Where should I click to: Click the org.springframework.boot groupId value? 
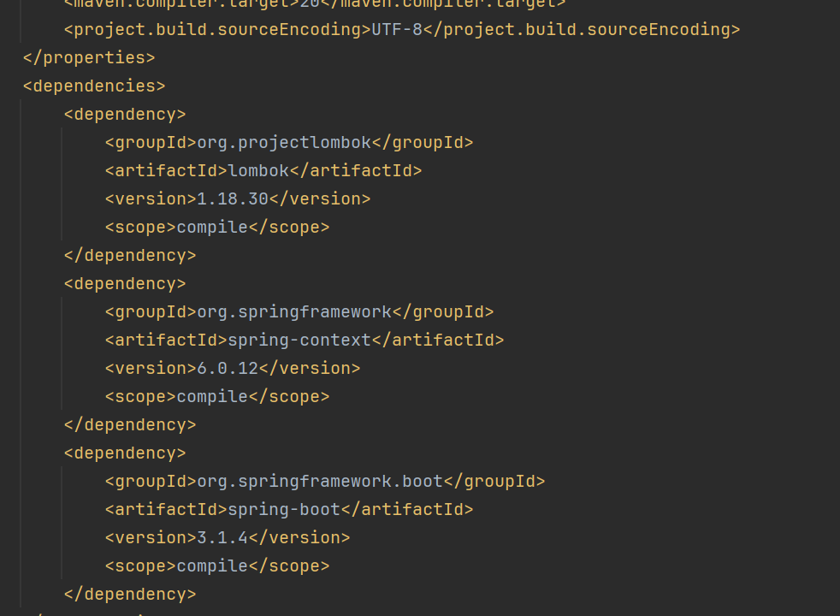pyautogui.click(x=320, y=481)
